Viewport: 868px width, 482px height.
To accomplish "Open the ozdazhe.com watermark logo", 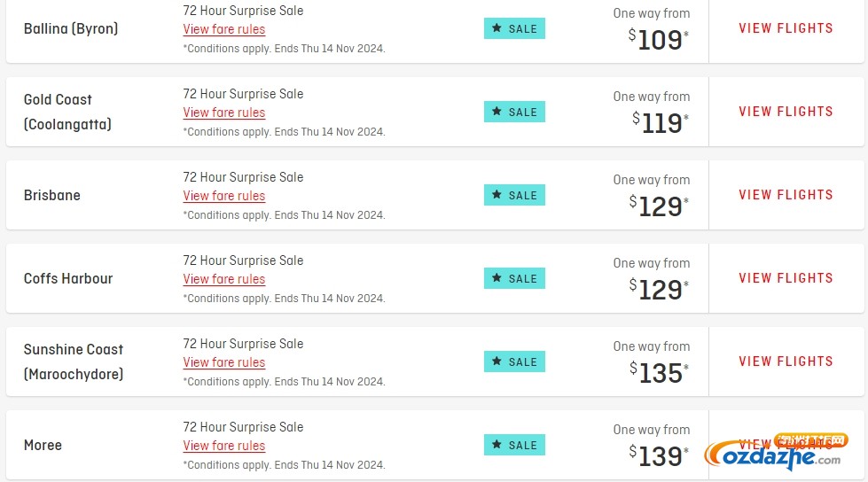I will pos(776,452).
